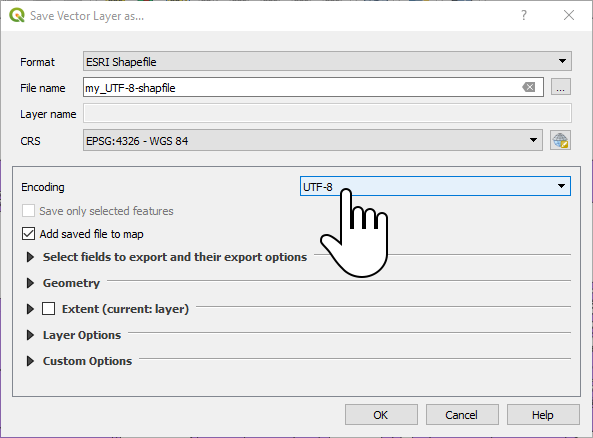Tick Save only selected features checkbox
The height and width of the screenshot is (438, 593).
28,211
